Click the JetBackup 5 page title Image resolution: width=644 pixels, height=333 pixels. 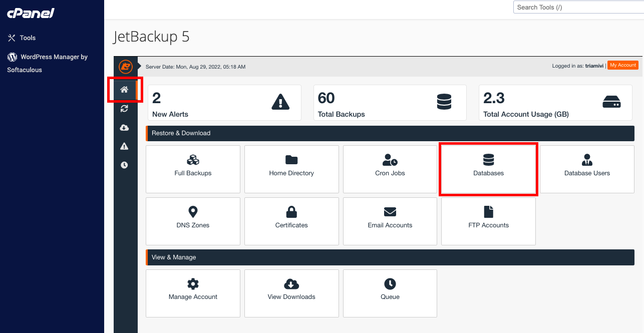pyautogui.click(x=151, y=37)
